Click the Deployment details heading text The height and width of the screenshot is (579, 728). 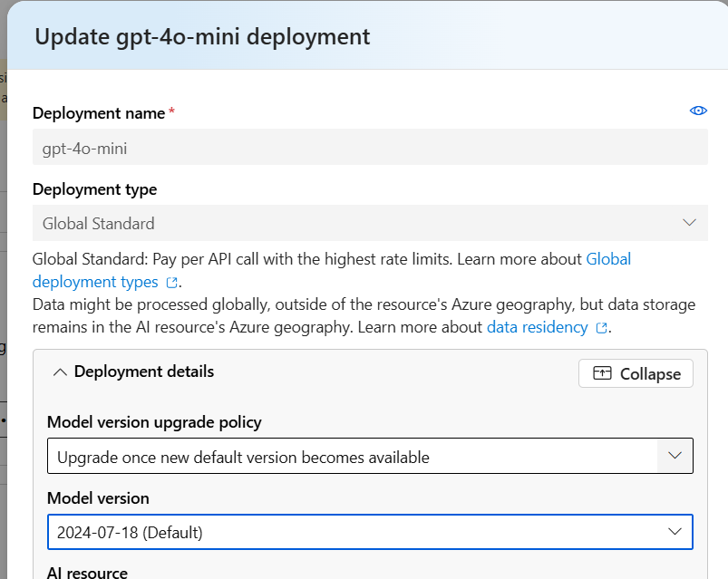(x=144, y=372)
